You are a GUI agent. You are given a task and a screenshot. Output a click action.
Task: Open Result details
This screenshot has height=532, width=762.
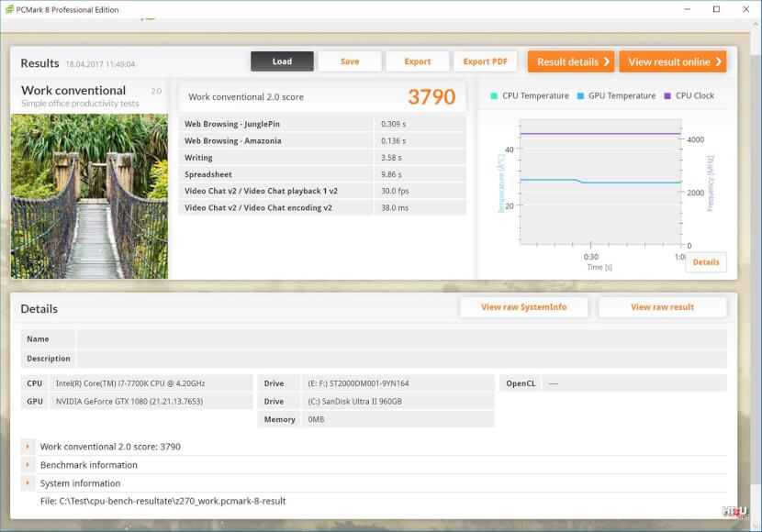click(x=571, y=61)
